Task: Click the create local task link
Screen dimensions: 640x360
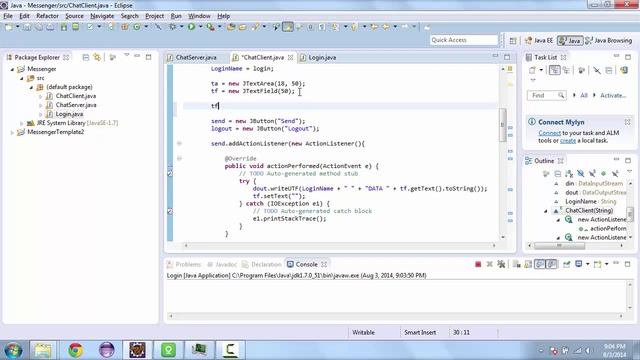Action: click(x=568, y=141)
